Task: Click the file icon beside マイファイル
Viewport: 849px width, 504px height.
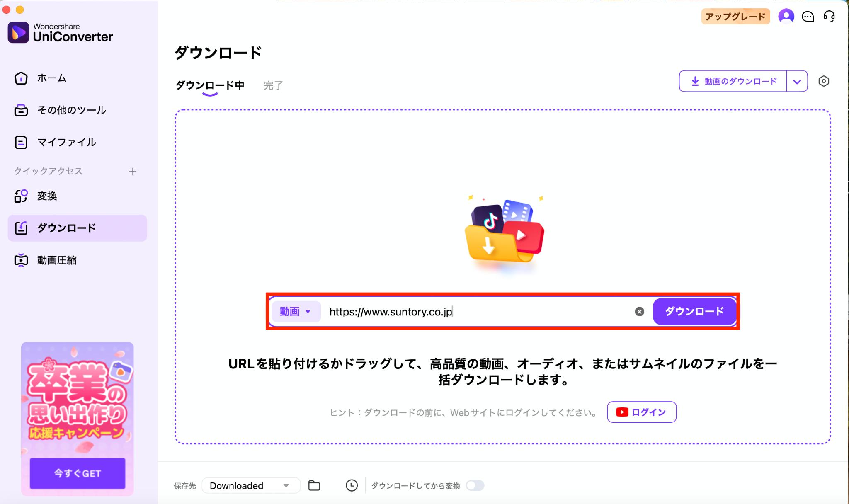Action: [21, 142]
